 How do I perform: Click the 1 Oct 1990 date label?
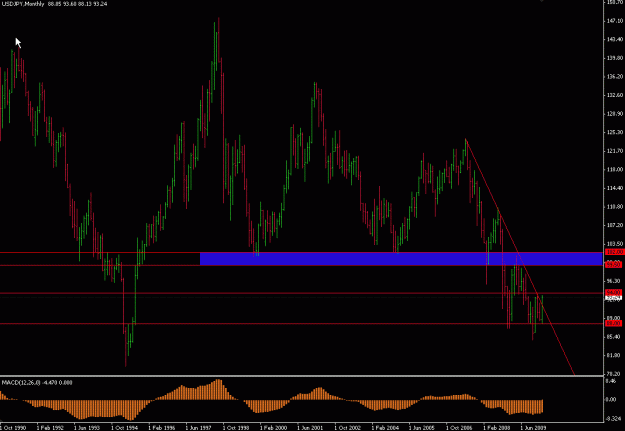click(13, 428)
